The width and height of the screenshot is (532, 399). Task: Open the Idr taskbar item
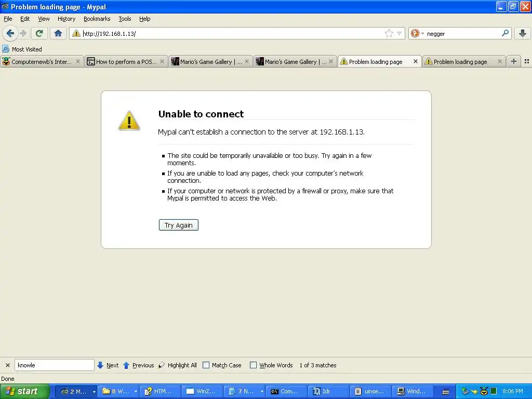coord(328,391)
